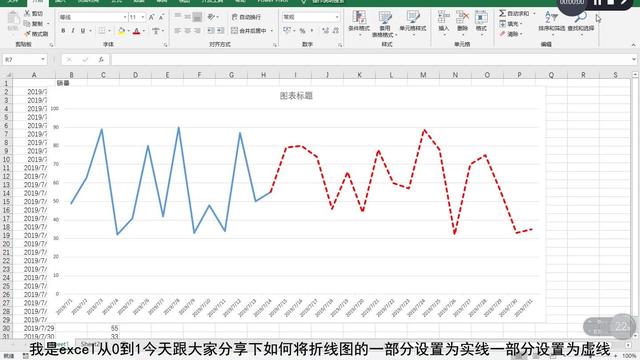Toggle align right in alignment group

pyautogui.click(x=197, y=31)
